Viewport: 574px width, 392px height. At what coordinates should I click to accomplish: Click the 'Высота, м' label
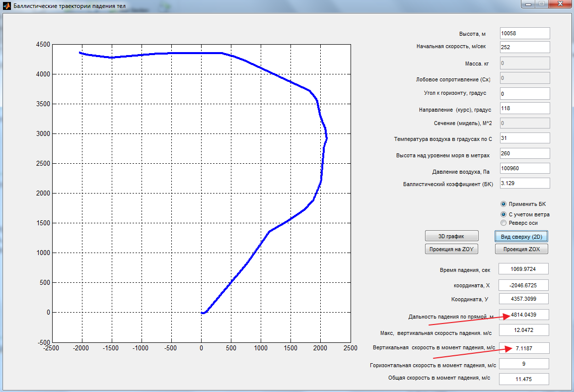472,34
